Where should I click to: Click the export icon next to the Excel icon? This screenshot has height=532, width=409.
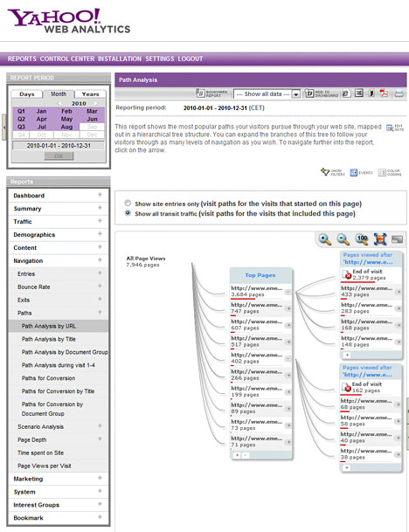(371, 93)
